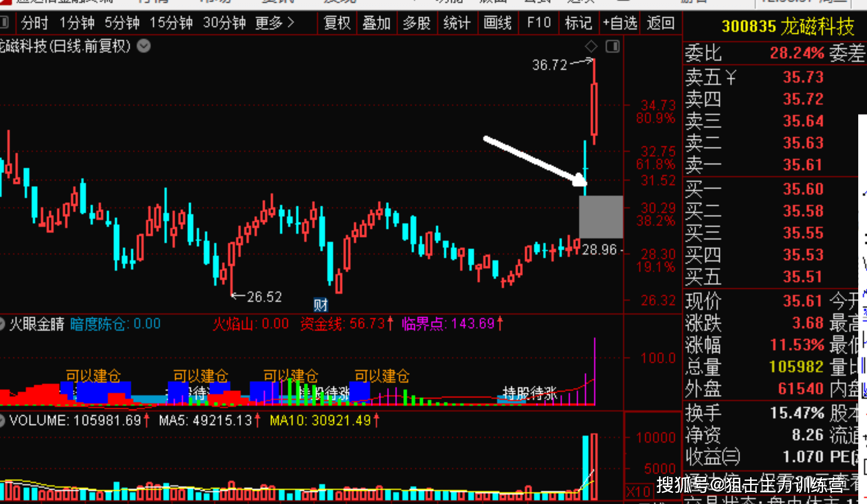Click the 净资 8.26 value
867x504 pixels.
click(x=808, y=435)
